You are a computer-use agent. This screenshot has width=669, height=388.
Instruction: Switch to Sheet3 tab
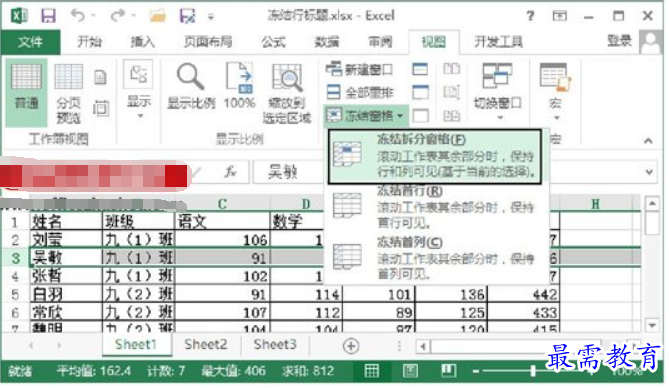[275, 345]
